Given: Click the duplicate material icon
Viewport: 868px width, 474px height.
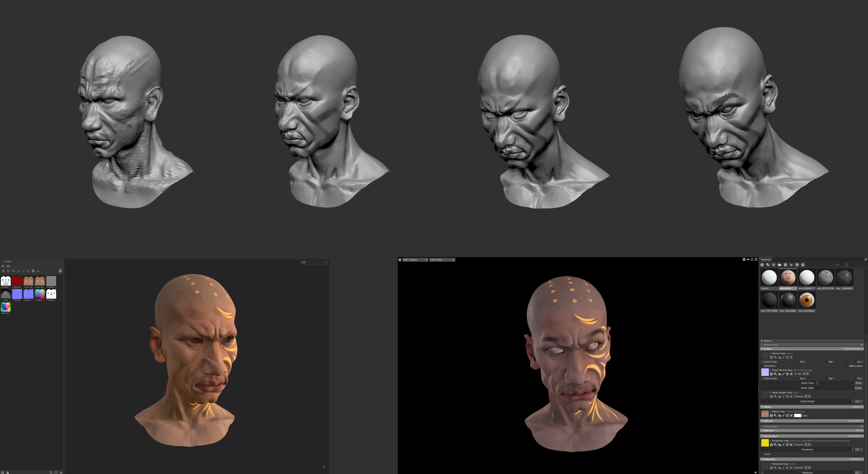Looking at the screenshot, I should (x=768, y=265).
